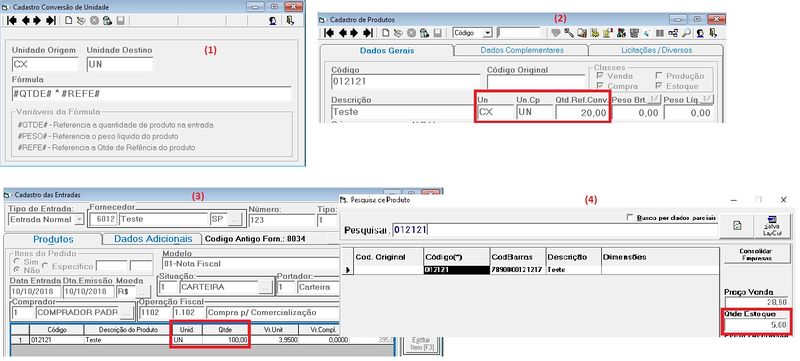The height and width of the screenshot is (361, 800).
Task: Go to first record in Cadastro de Produtos
Action: 329,33
